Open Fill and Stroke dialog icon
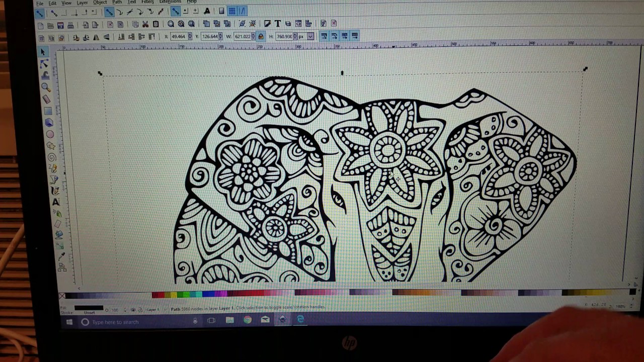Viewport: 644px width, 362px height. [x=267, y=24]
